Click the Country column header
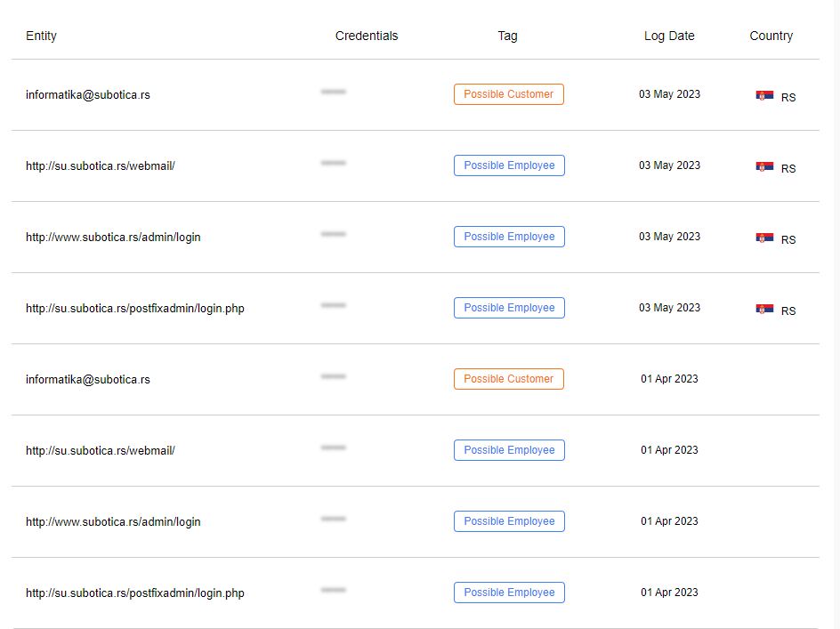Screen dimensions: 840x629 pyautogui.click(x=771, y=36)
